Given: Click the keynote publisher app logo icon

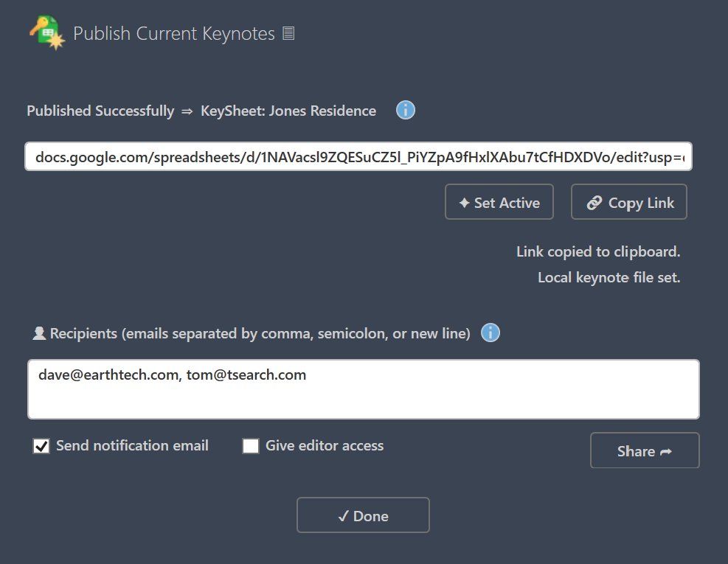Looking at the screenshot, I should tap(47, 31).
